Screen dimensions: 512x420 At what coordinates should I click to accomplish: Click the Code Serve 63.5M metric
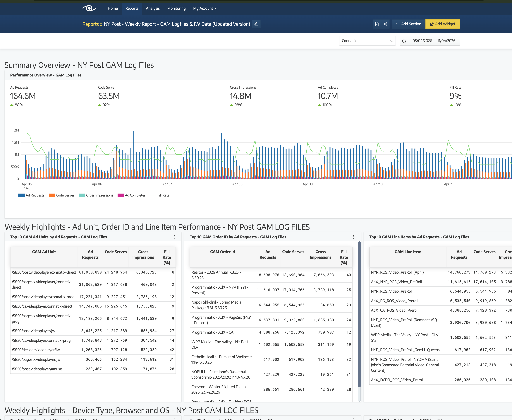coord(109,96)
